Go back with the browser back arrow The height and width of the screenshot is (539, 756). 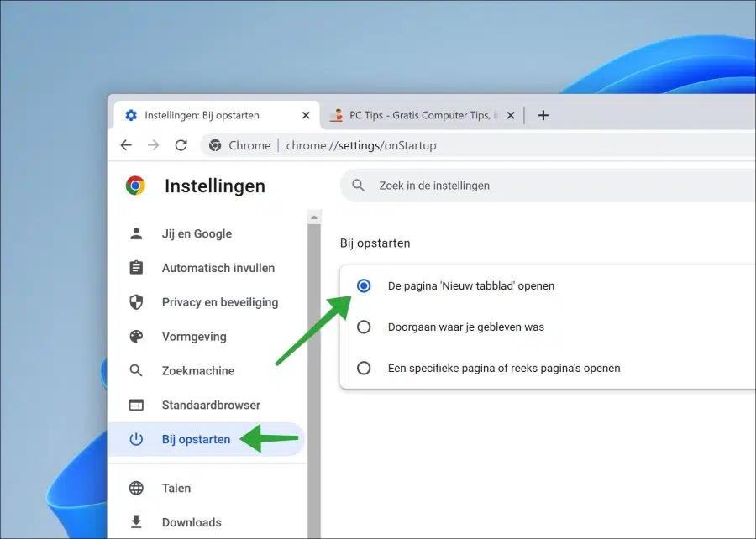126,145
